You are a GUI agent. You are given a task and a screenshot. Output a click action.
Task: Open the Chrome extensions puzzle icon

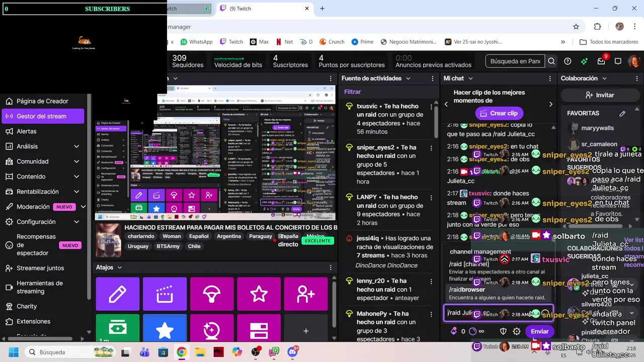(x=598, y=27)
